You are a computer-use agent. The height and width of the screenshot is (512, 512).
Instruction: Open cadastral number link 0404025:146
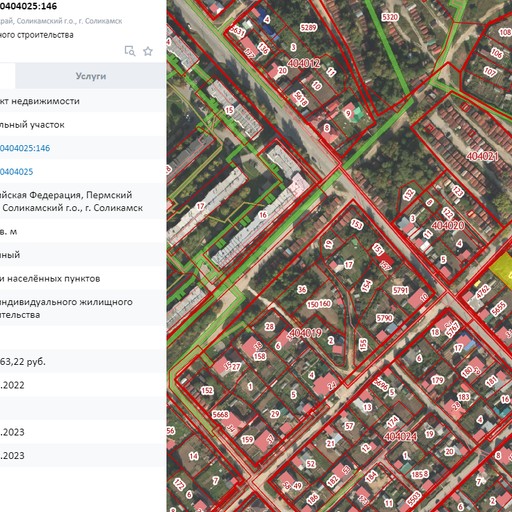[25, 148]
